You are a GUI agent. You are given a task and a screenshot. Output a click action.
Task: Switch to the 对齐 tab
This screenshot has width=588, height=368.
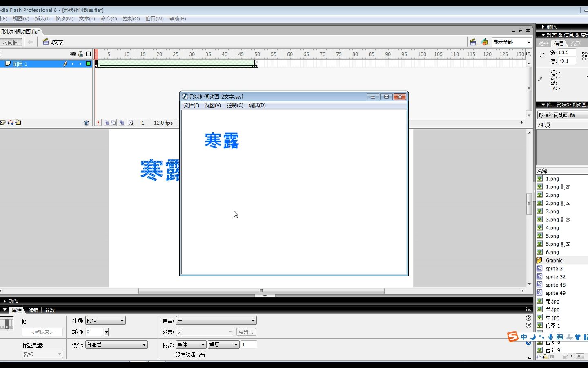coord(543,43)
